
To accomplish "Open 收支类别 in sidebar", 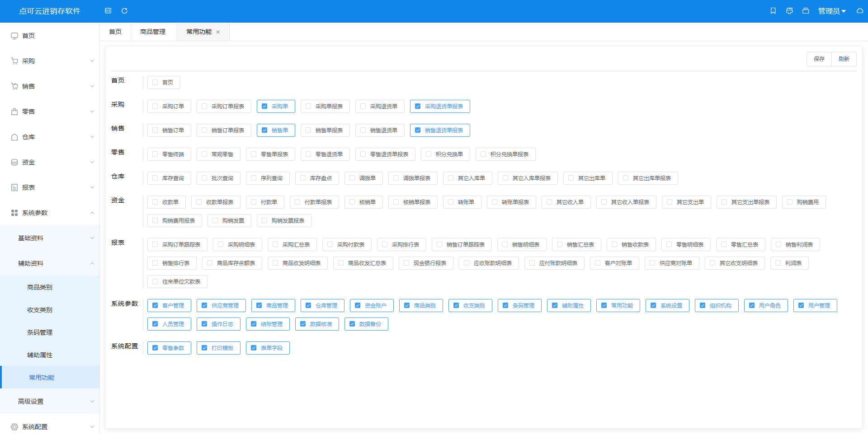I will click(x=50, y=310).
